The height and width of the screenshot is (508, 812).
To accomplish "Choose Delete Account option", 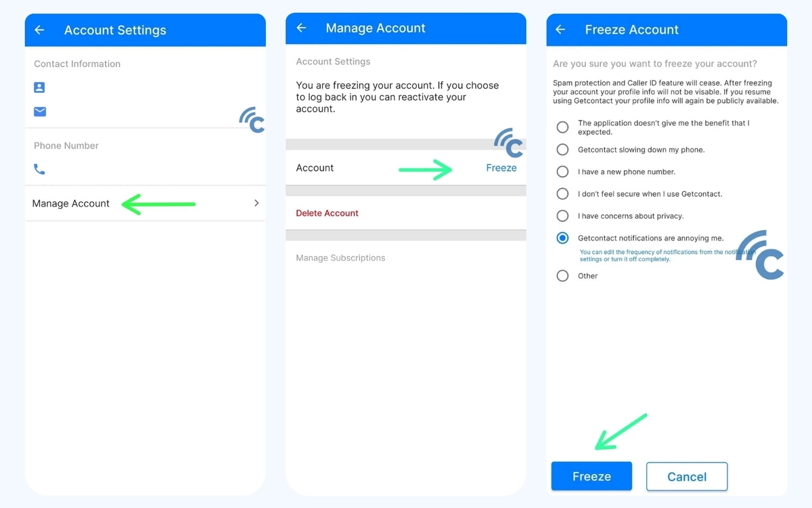I will 327,213.
